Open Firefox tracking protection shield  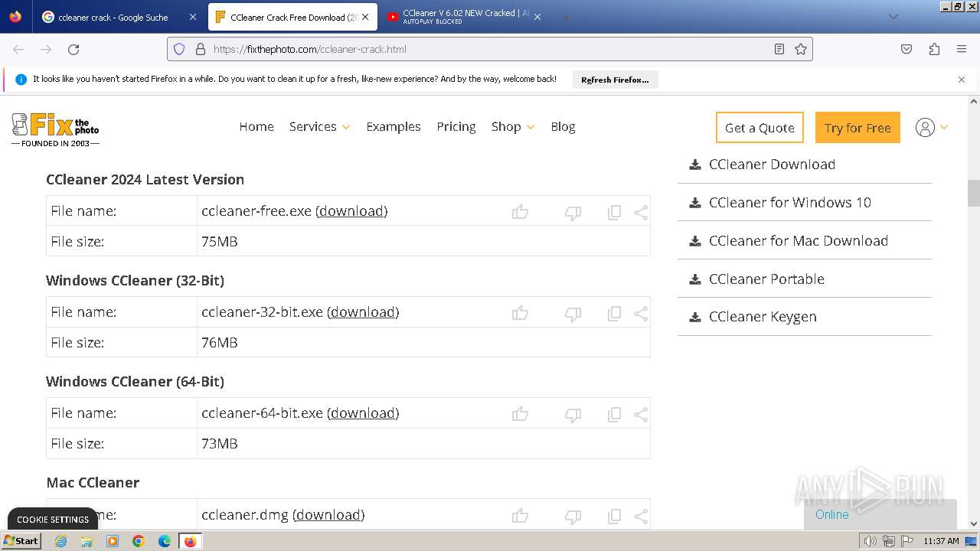[179, 49]
